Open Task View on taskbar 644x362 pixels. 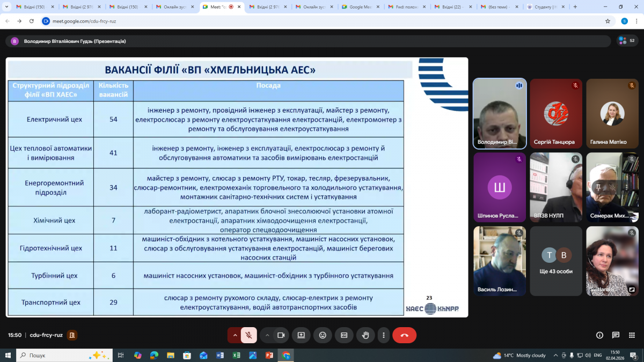121,355
